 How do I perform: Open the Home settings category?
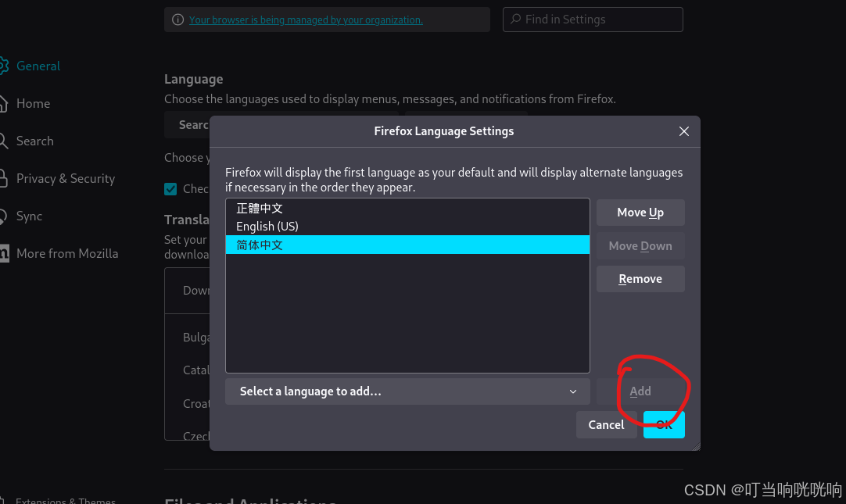(x=33, y=103)
